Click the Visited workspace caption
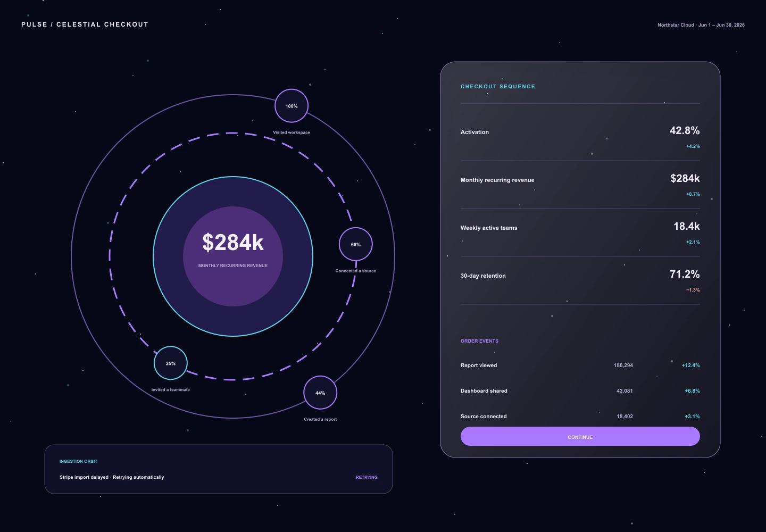The width and height of the screenshot is (766, 532). click(x=292, y=132)
